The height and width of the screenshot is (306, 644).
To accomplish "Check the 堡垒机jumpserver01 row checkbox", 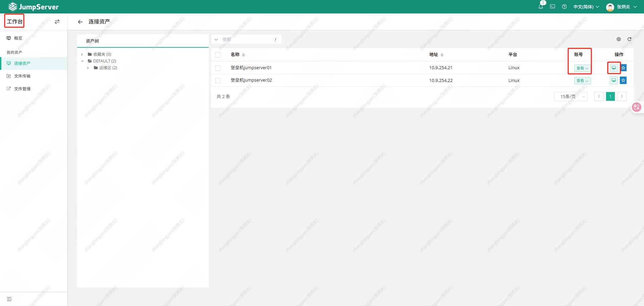I will 218,68.
